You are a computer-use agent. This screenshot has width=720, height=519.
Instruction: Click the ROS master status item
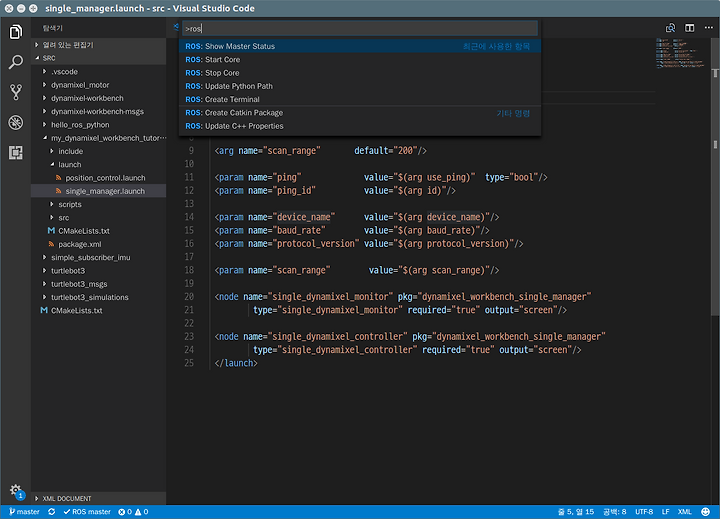pyautogui.click(x=87, y=512)
